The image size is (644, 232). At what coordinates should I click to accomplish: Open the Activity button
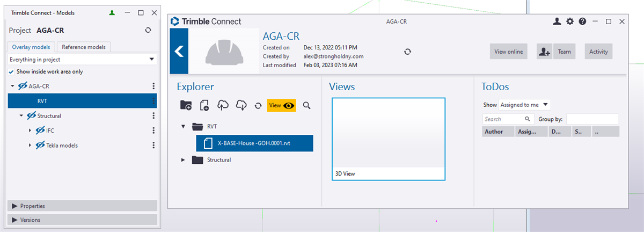click(598, 52)
